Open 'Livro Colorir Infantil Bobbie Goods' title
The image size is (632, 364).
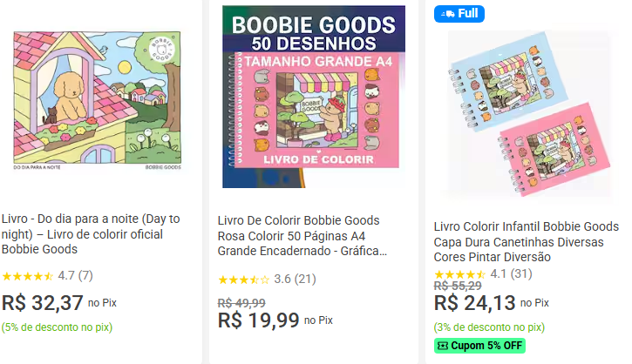[x=526, y=241]
